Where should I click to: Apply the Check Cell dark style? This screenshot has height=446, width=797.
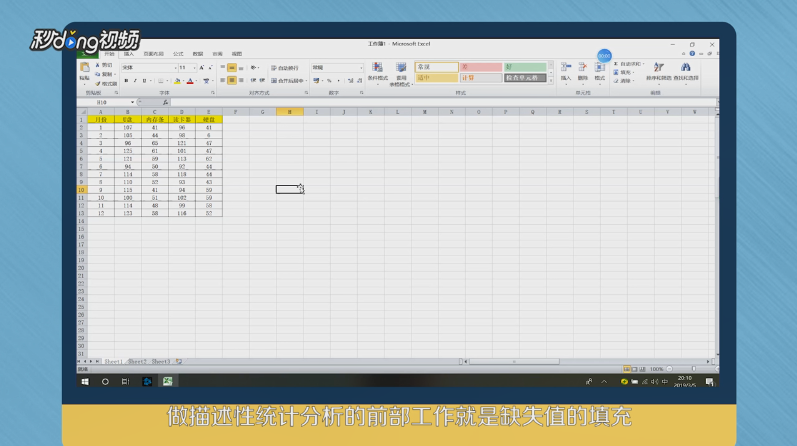coord(525,78)
